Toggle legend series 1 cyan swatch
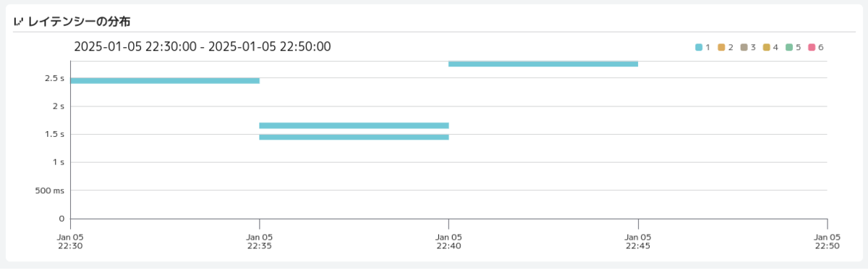This screenshot has width=868, height=273. coord(699,47)
